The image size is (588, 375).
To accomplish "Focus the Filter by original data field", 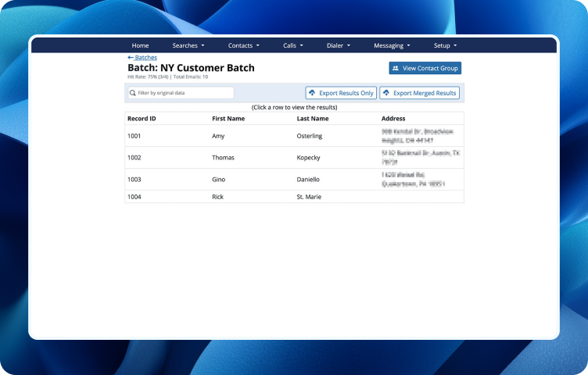I will [184, 93].
